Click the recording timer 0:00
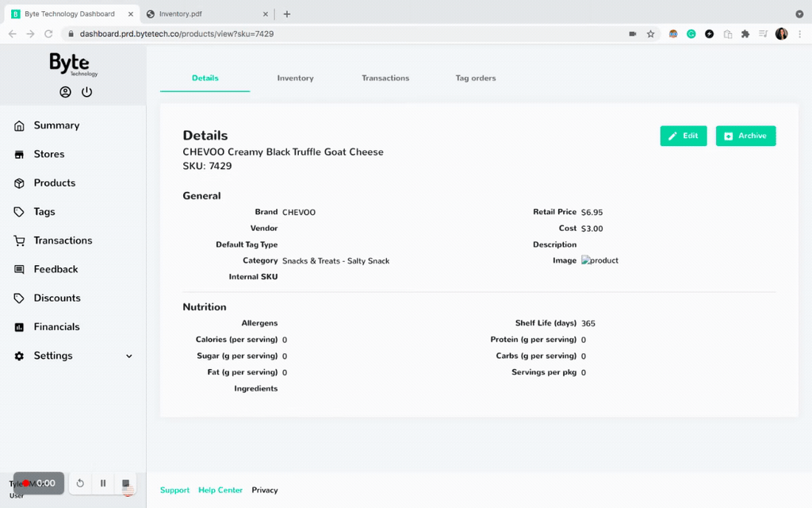 click(x=39, y=483)
